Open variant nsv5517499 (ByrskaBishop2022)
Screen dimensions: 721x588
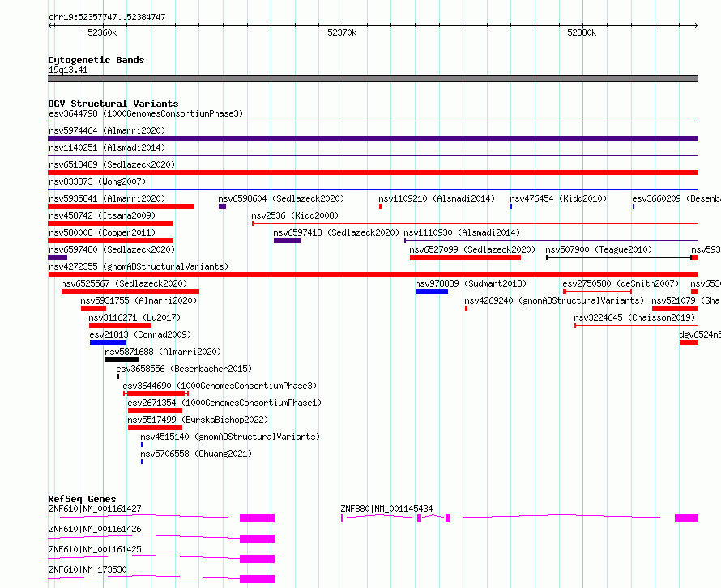198,420
